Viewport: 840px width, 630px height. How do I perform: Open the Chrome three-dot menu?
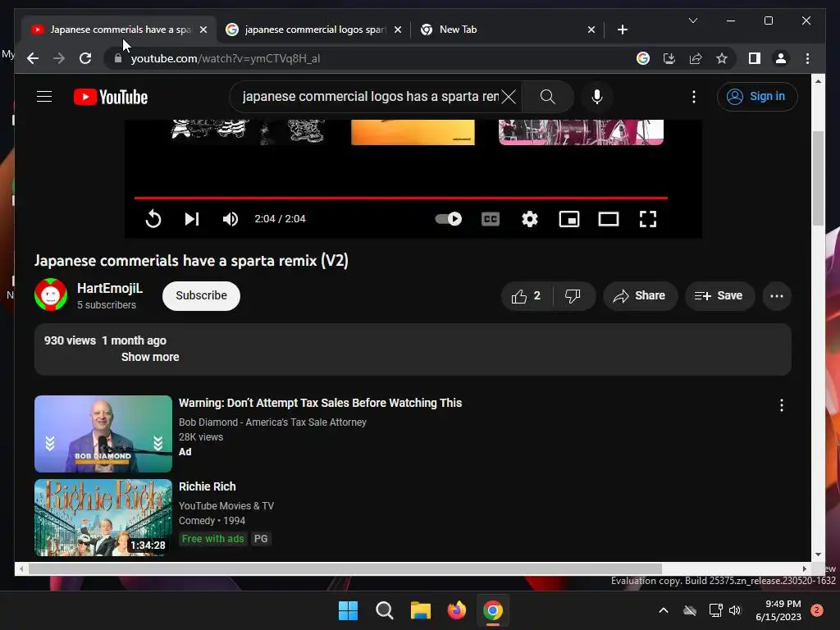pos(807,58)
